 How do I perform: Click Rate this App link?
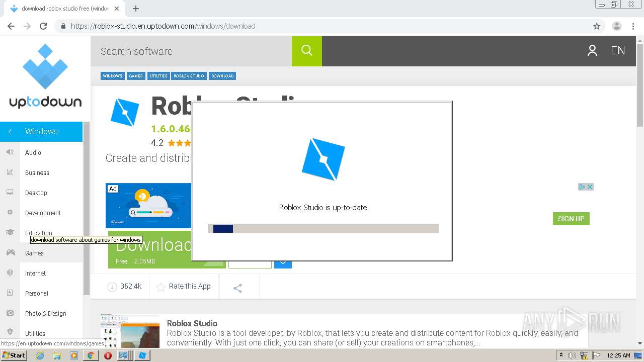[x=190, y=286]
